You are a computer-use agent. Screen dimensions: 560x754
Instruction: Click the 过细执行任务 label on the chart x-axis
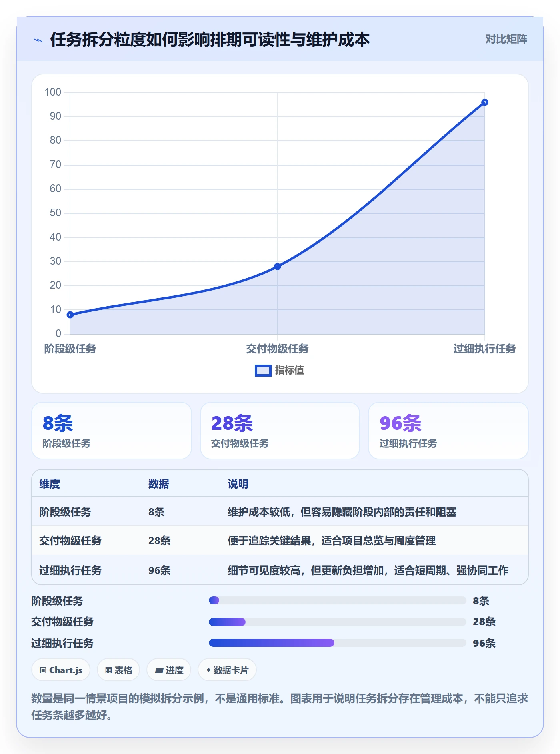coord(484,349)
